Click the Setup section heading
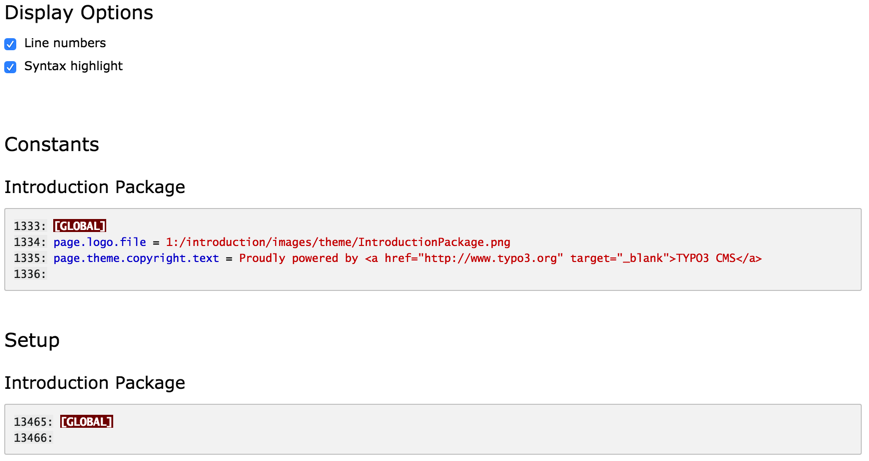 coord(32,340)
